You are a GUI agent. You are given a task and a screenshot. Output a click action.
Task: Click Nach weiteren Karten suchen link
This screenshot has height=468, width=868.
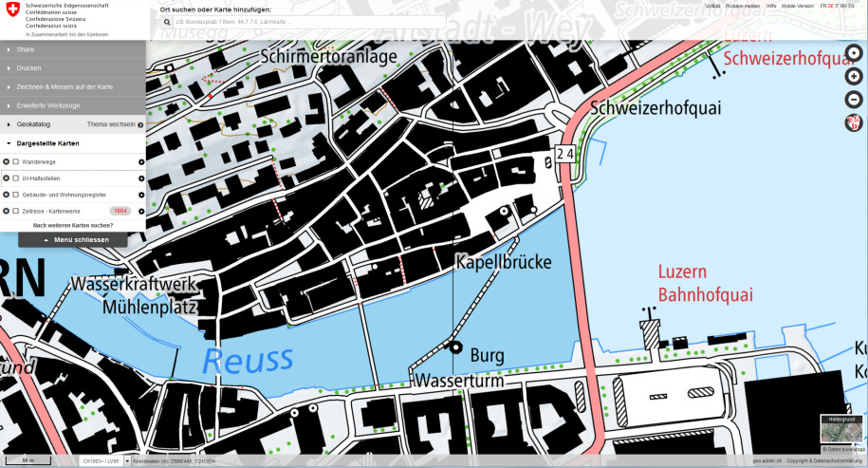(x=73, y=225)
